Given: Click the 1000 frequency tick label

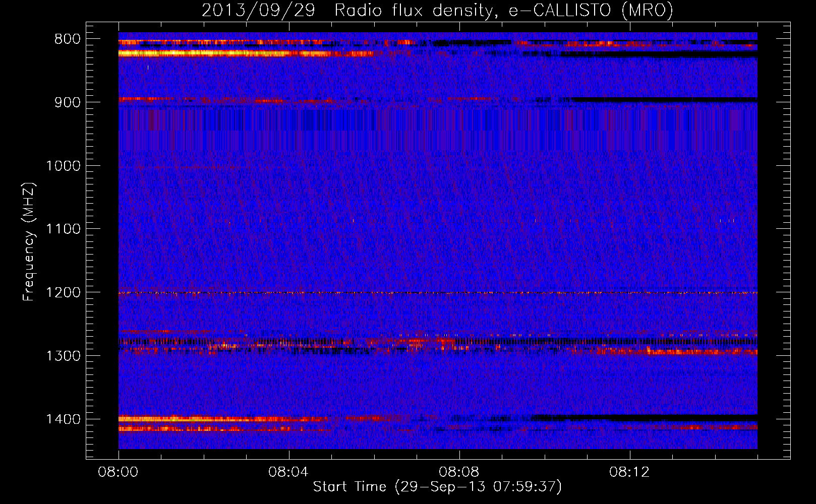Looking at the screenshot, I should (63, 166).
